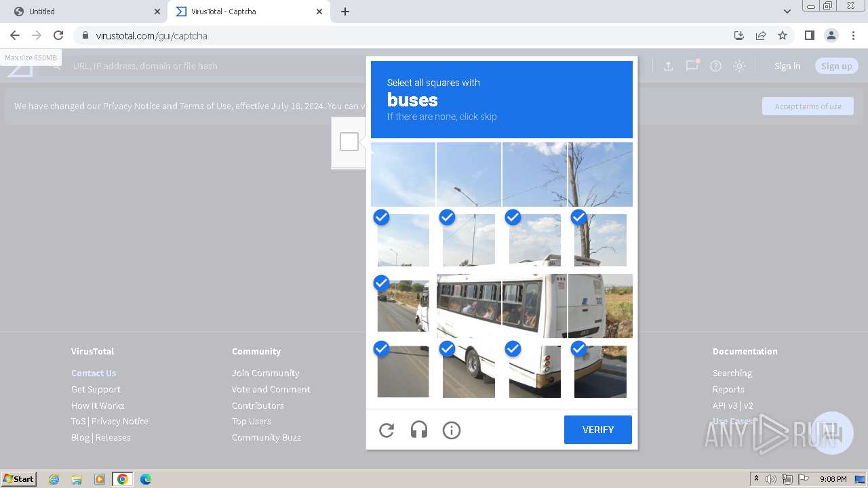
Task: Open Chrome profile avatar menu
Action: [831, 35]
